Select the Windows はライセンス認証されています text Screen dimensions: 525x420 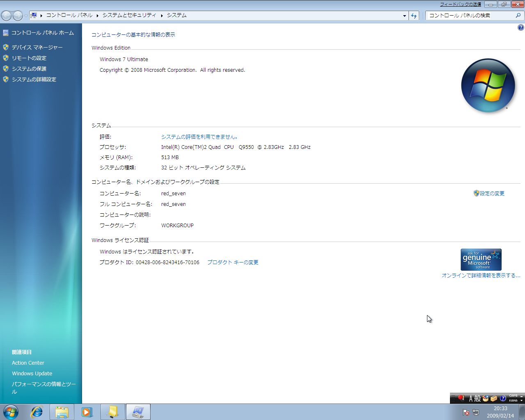(147, 252)
